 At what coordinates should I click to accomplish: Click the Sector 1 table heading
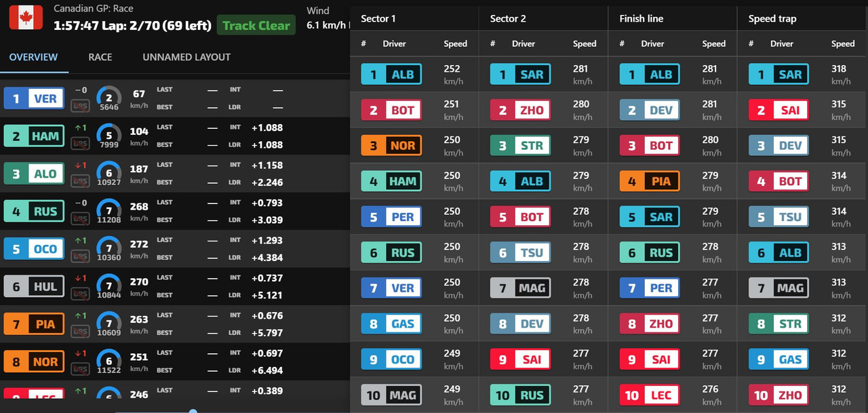[378, 18]
